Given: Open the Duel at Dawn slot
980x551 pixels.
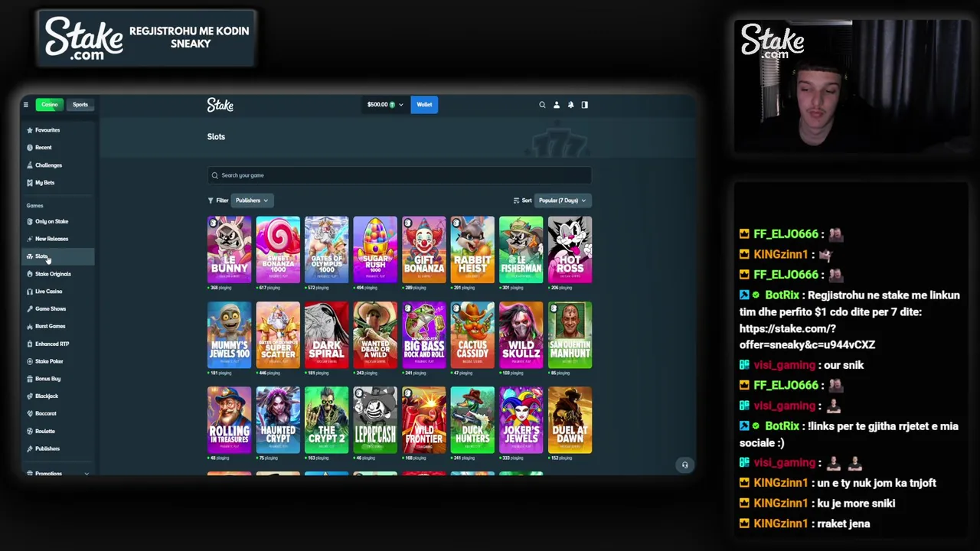Looking at the screenshot, I should pyautogui.click(x=570, y=420).
